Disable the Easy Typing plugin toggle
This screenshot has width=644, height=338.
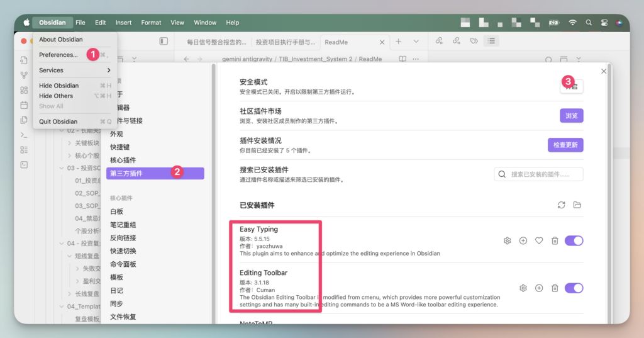(x=574, y=240)
